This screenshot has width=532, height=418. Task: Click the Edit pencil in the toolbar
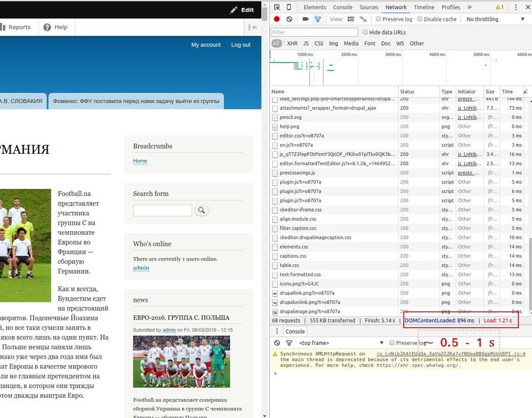coord(242,10)
